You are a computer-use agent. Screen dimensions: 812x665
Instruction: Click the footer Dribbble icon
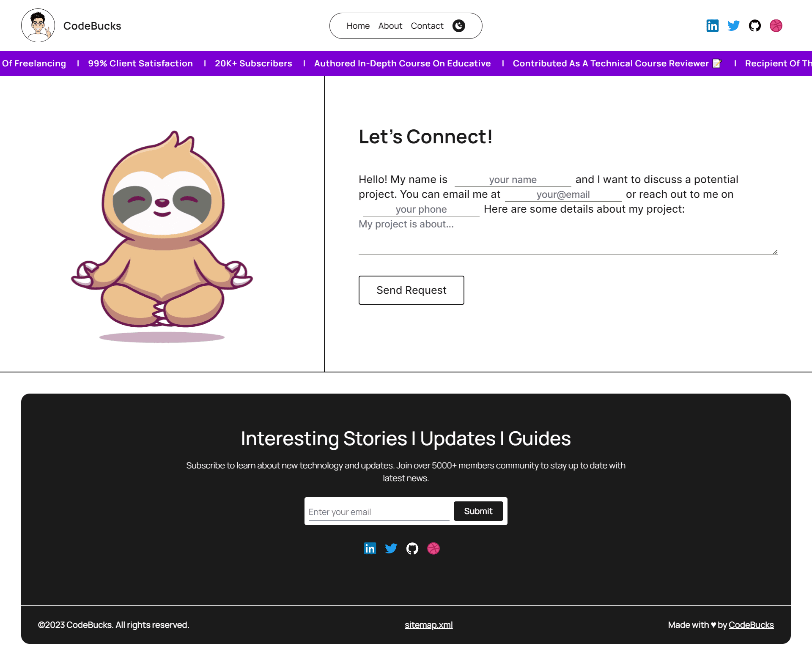tap(433, 548)
